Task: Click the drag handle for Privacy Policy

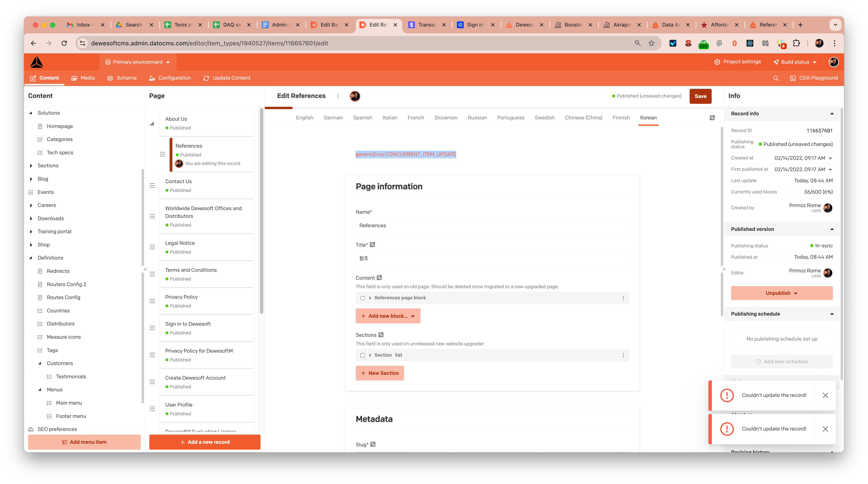Action: [152, 301]
